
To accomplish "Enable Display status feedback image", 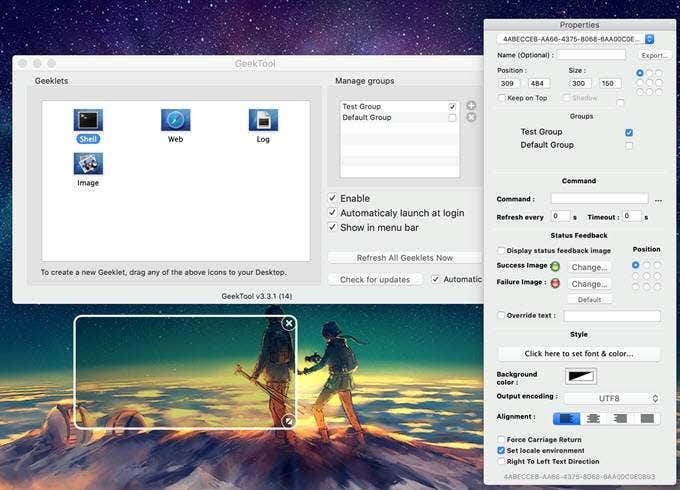I will [501, 251].
